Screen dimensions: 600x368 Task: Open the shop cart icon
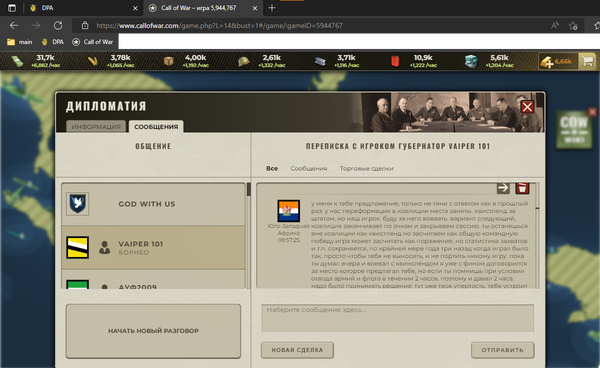pos(587,61)
